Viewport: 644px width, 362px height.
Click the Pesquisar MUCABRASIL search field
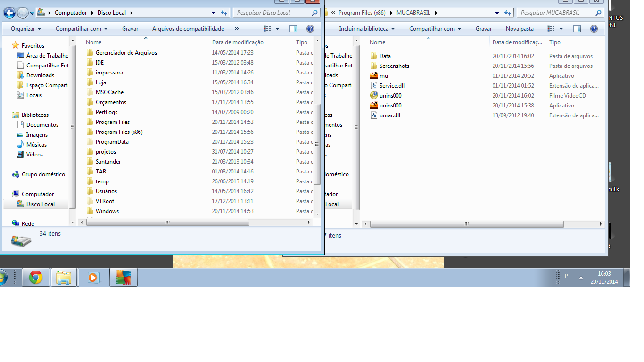[x=555, y=13]
